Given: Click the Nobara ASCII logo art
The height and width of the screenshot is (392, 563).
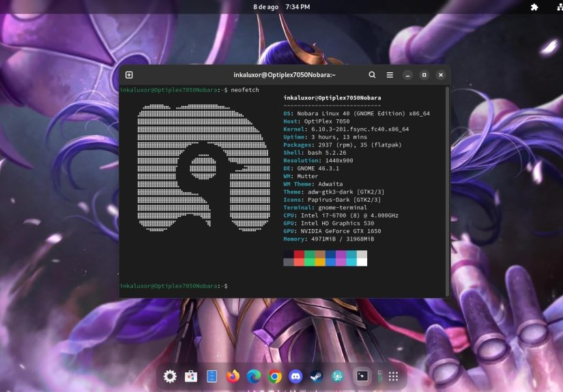Looking at the screenshot, I should (x=203, y=168).
